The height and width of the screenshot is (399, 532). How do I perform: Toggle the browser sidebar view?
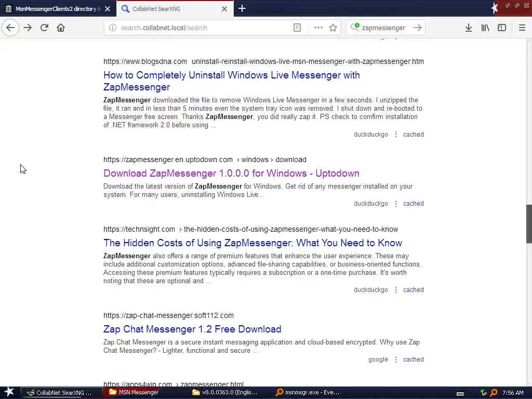click(502, 28)
